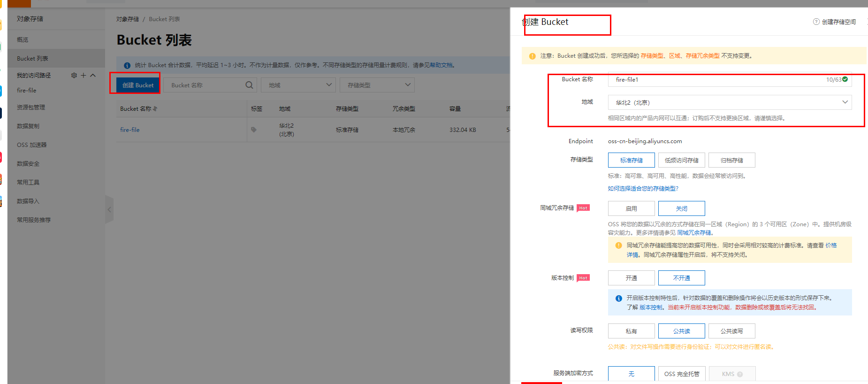Click the tag icon in the fire-file row
Image resolution: width=868 pixels, height=384 pixels.
coord(254,130)
